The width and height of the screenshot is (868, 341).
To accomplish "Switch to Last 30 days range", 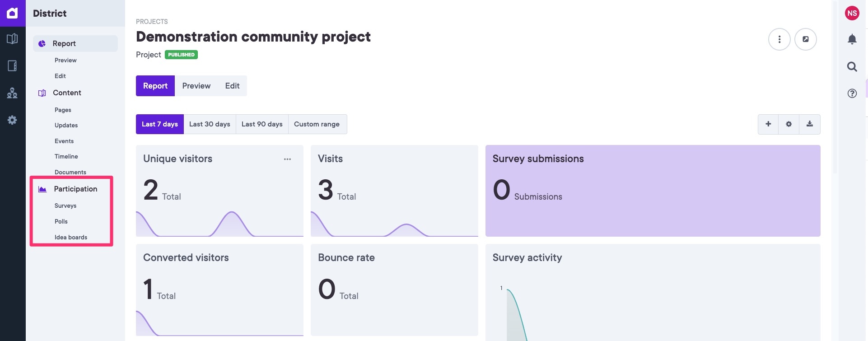I will (210, 124).
